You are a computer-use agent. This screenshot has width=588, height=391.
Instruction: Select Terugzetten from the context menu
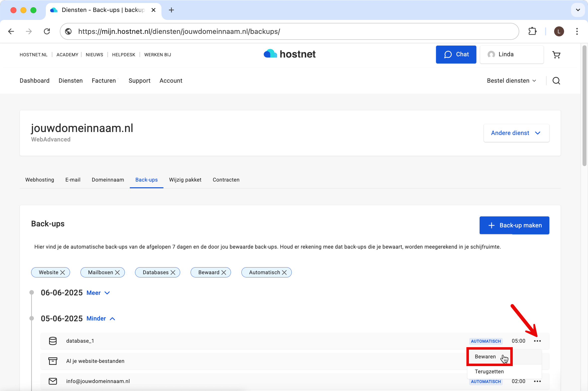point(489,372)
